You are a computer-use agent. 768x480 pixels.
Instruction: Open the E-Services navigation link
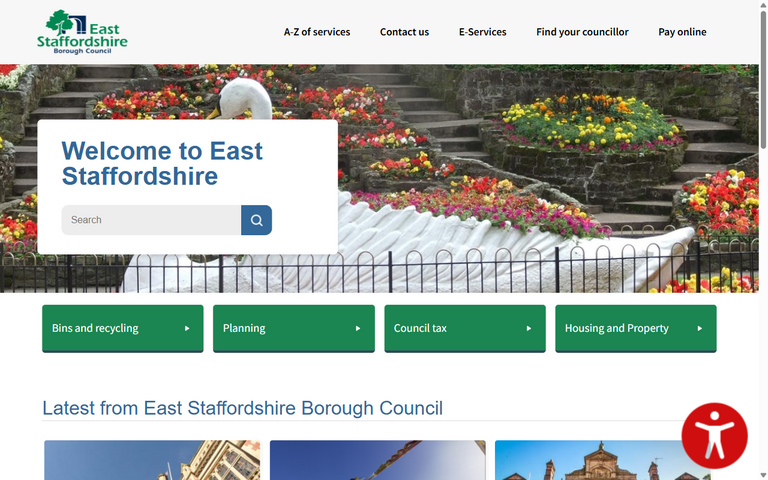tap(482, 32)
